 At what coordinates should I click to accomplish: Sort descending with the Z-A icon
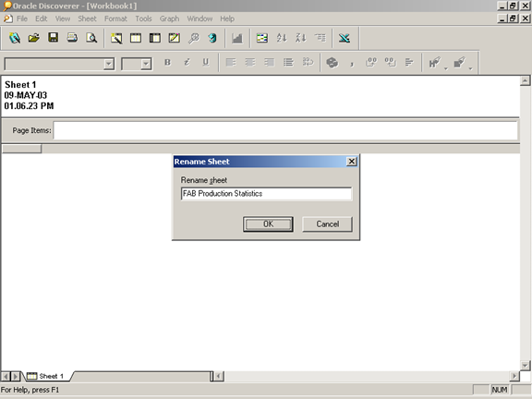301,38
